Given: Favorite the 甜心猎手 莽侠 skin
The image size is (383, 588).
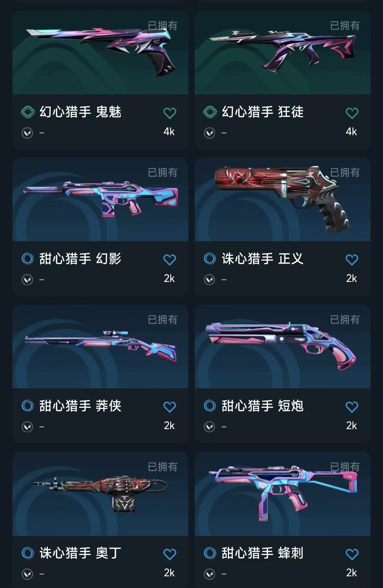Looking at the screenshot, I should tap(170, 407).
